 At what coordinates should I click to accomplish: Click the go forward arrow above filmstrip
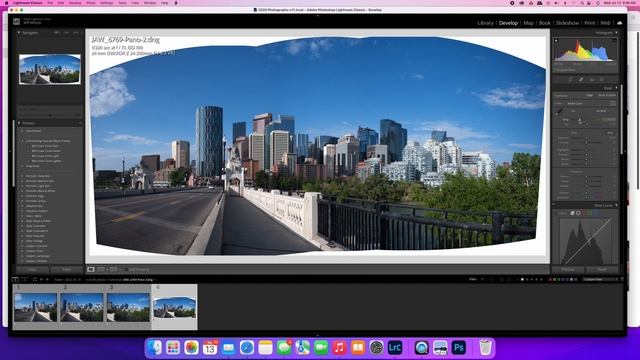(x=47, y=280)
